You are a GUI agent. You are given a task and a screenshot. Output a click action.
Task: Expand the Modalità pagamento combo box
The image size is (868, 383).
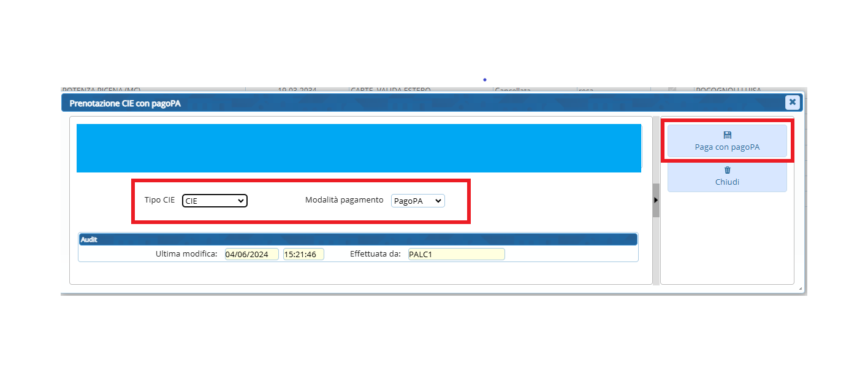click(x=417, y=201)
